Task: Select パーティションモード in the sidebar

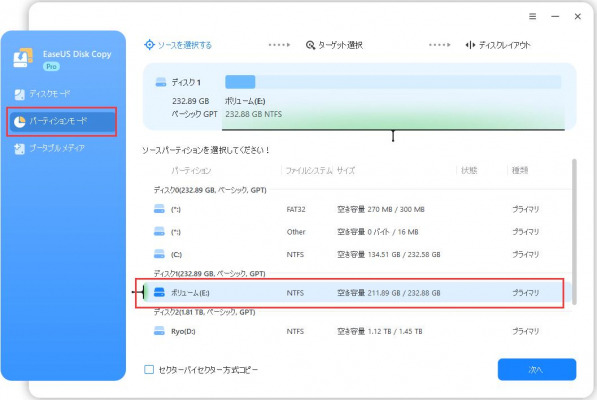Action: coord(62,121)
